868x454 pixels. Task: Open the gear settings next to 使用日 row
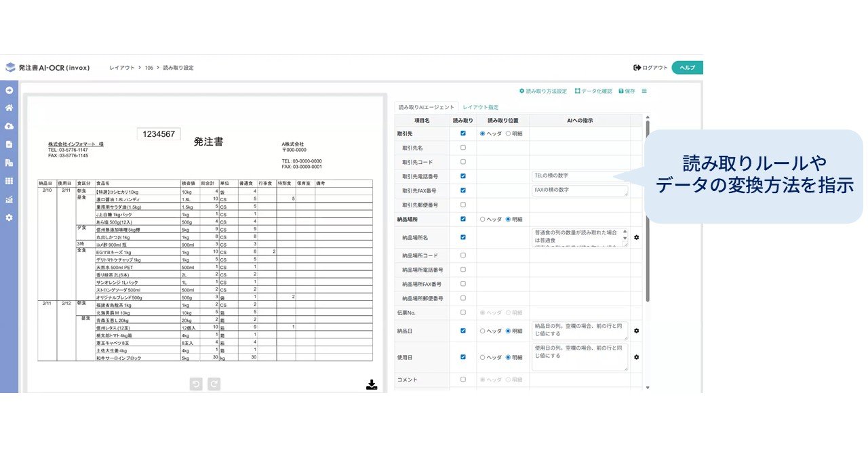[636, 356]
